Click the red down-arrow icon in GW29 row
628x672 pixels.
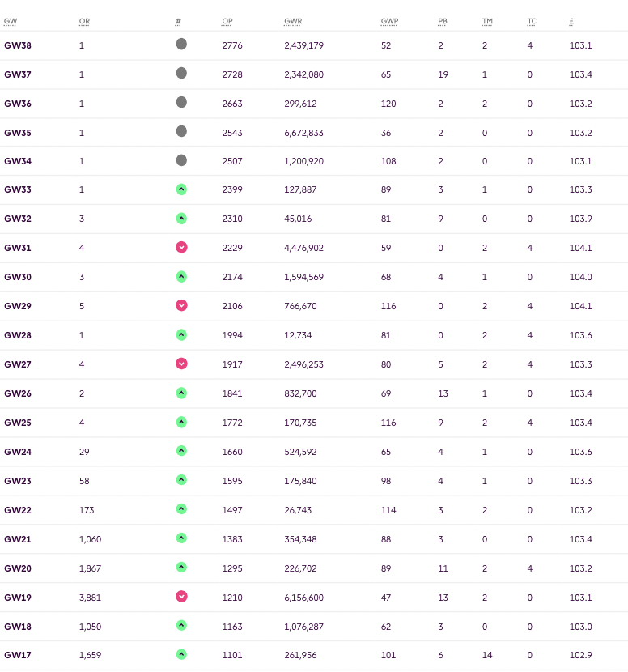181,305
